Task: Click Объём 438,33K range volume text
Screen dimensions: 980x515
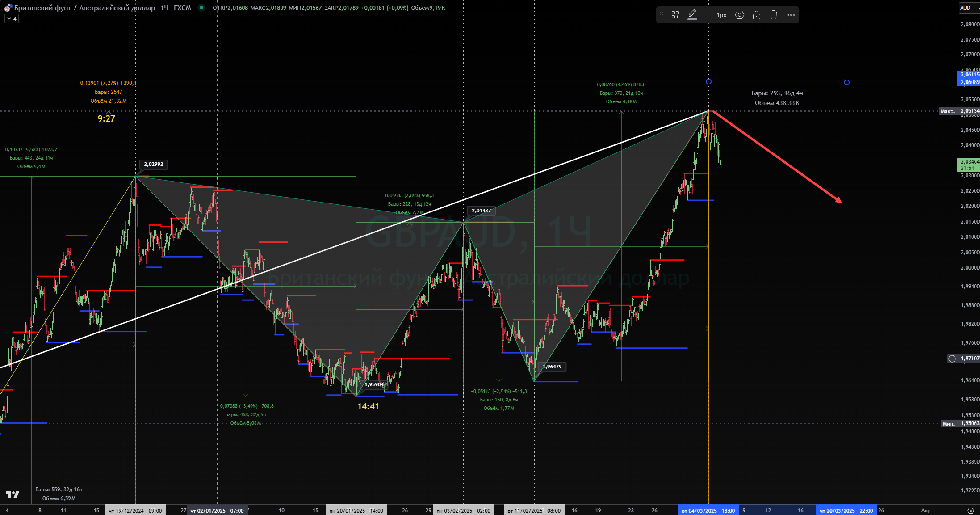Action: 777,103
